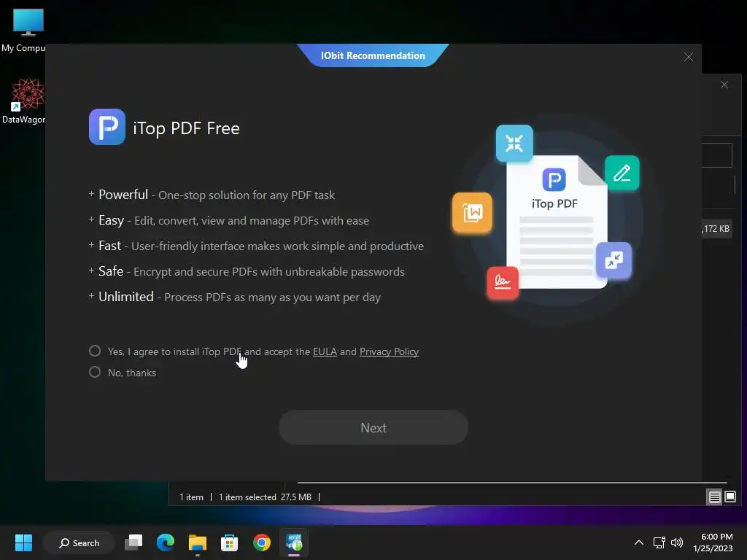Open File Explorer from the taskbar
The image size is (747, 560).
(197, 542)
